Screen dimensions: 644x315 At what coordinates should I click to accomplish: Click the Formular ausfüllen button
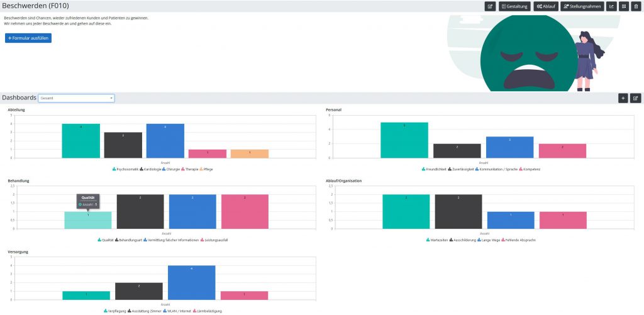[28, 38]
